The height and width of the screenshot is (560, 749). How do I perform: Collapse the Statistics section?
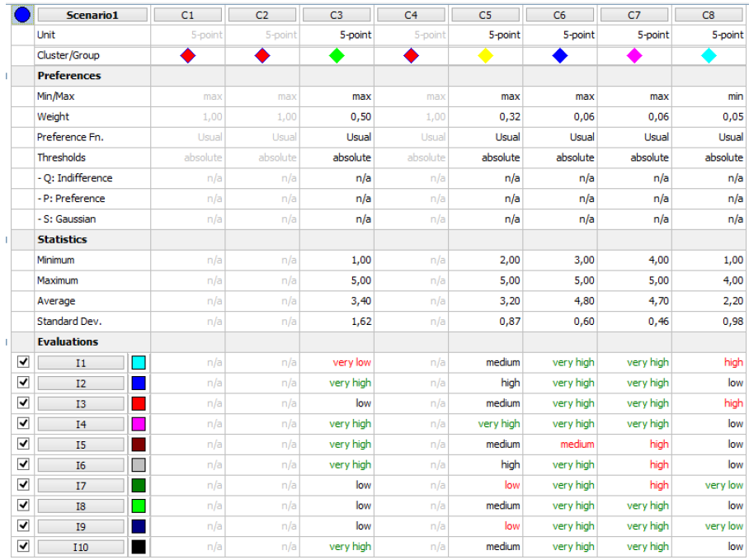[x=7, y=240]
